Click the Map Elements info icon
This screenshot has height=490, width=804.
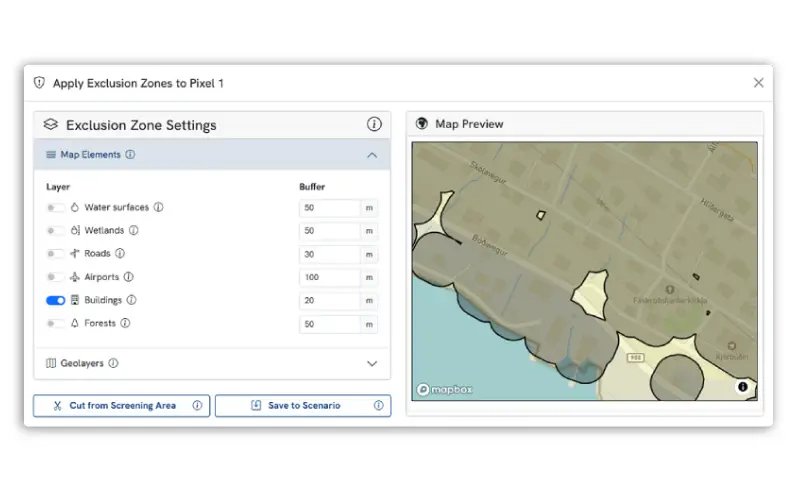[130, 154]
